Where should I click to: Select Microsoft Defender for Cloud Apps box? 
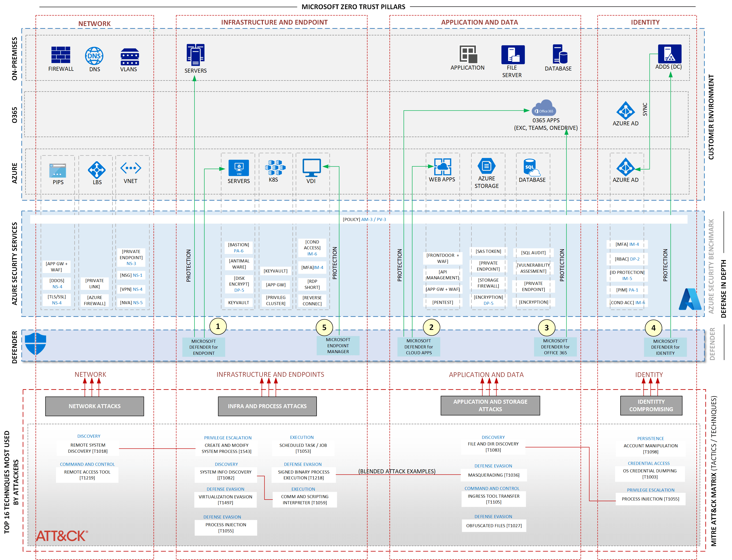(419, 347)
